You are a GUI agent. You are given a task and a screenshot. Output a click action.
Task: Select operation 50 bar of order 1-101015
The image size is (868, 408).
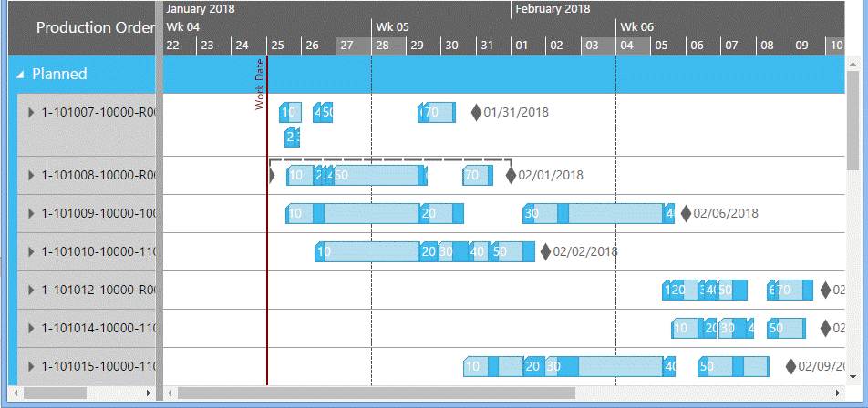click(733, 366)
